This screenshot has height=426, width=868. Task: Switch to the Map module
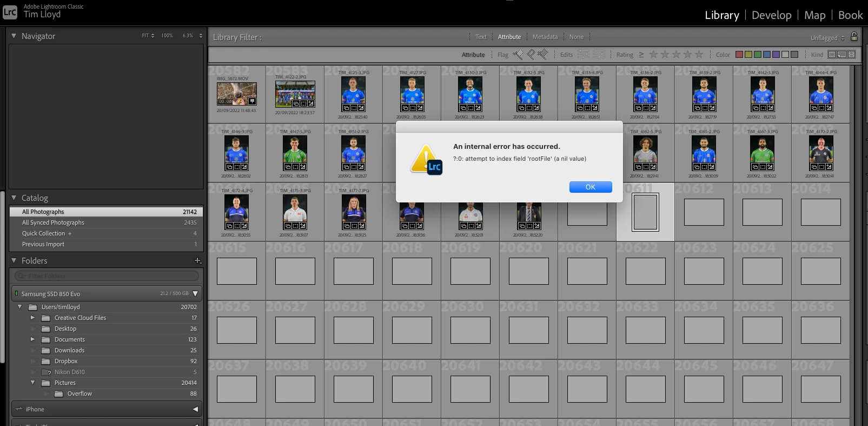[x=814, y=15]
